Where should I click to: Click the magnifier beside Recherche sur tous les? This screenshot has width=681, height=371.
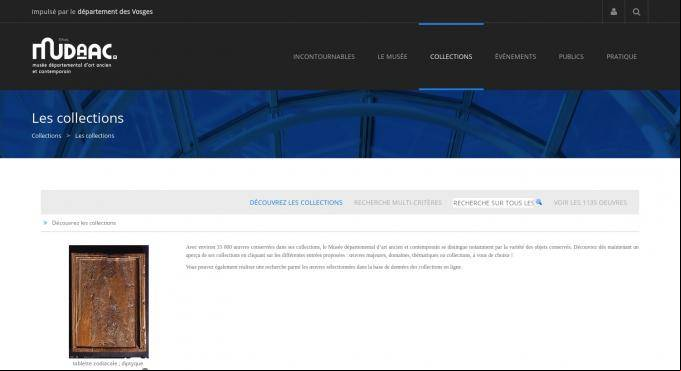click(539, 202)
